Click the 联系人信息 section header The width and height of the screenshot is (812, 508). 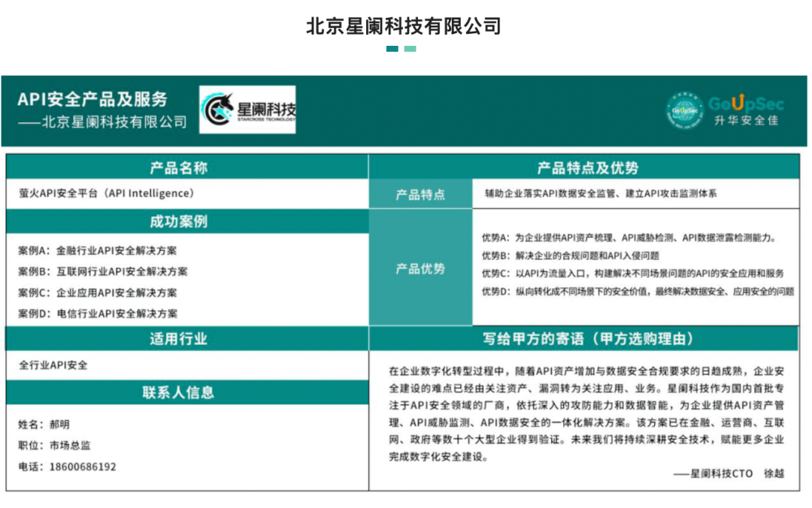187,392
